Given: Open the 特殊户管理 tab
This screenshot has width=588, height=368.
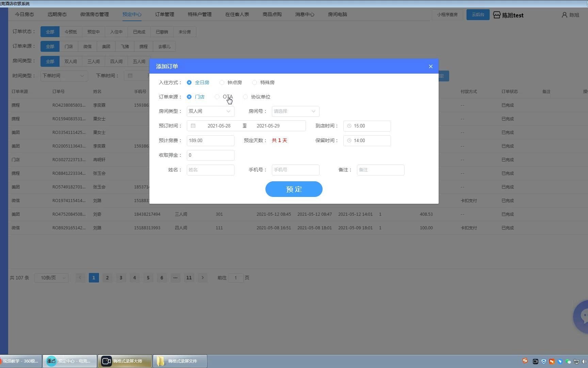Looking at the screenshot, I should 200,14.
